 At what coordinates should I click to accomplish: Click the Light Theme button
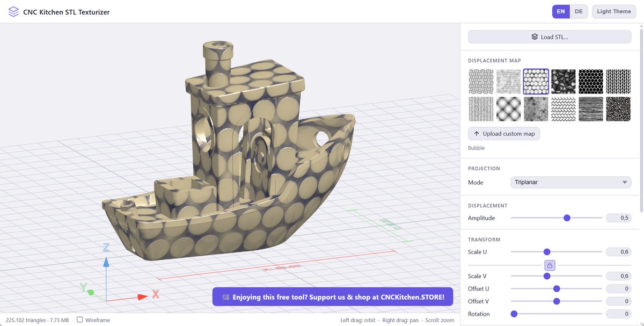click(x=614, y=11)
